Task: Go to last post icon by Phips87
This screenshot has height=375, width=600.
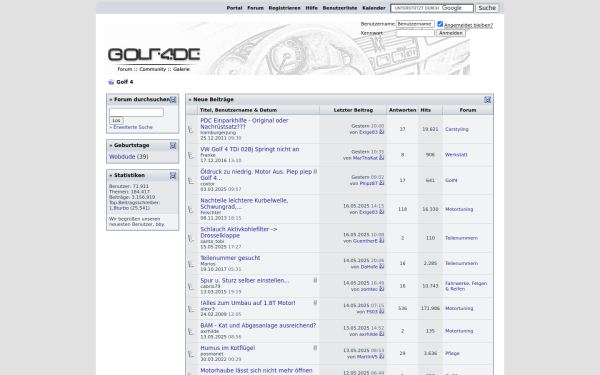Action: click(382, 183)
